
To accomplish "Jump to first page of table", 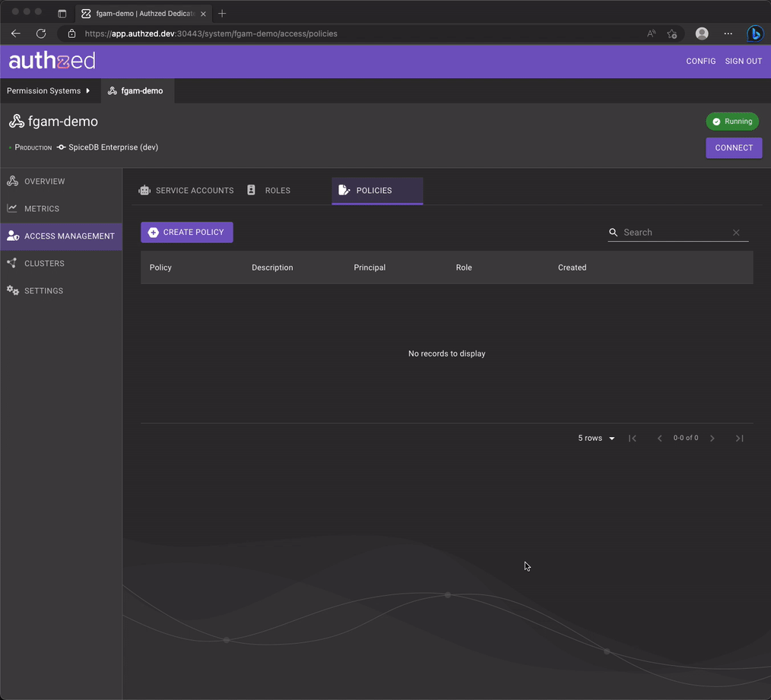I will pyautogui.click(x=633, y=438).
